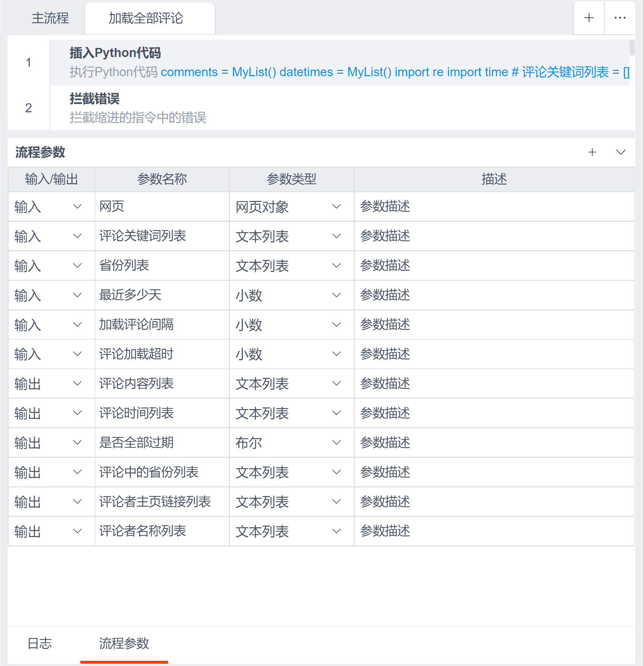Change 最近多少天 parameter type dropdown
Image resolution: width=644 pixels, height=666 pixels.
pos(289,295)
